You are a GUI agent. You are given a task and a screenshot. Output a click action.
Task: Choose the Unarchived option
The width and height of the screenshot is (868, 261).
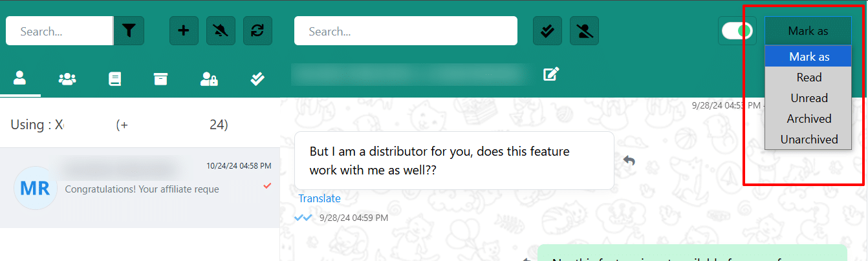point(808,140)
